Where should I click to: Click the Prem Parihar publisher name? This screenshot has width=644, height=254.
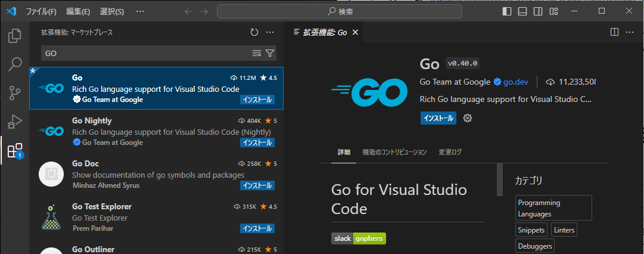(x=93, y=228)
